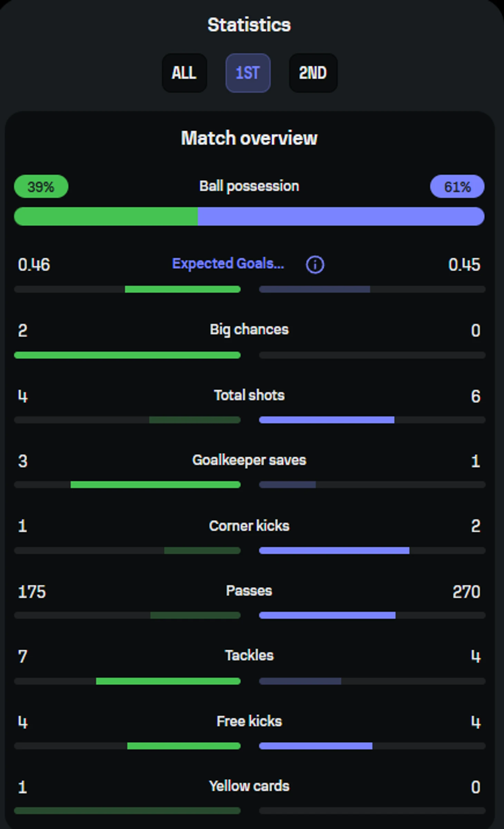Click the Goalkeeper saves label
Screen dimensions: 504x829
[x=249, y=460]
